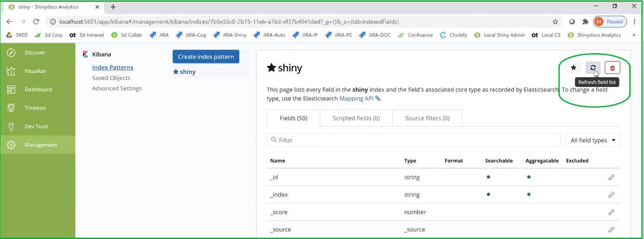The height and width of the screenshot is (239, 644).
Task: Click the red delete index pattern icon
Action: pos(612,68)
